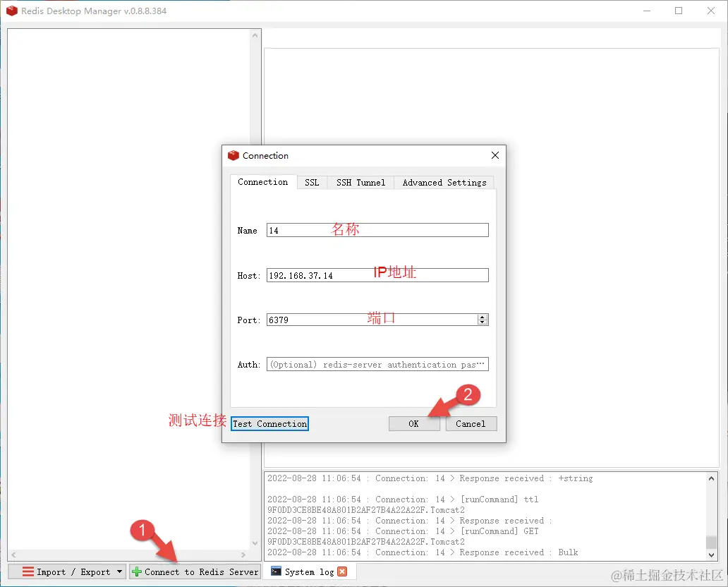Click the red Import / Export hamburger icon
The image size is (728, 587).
point(28,571)
